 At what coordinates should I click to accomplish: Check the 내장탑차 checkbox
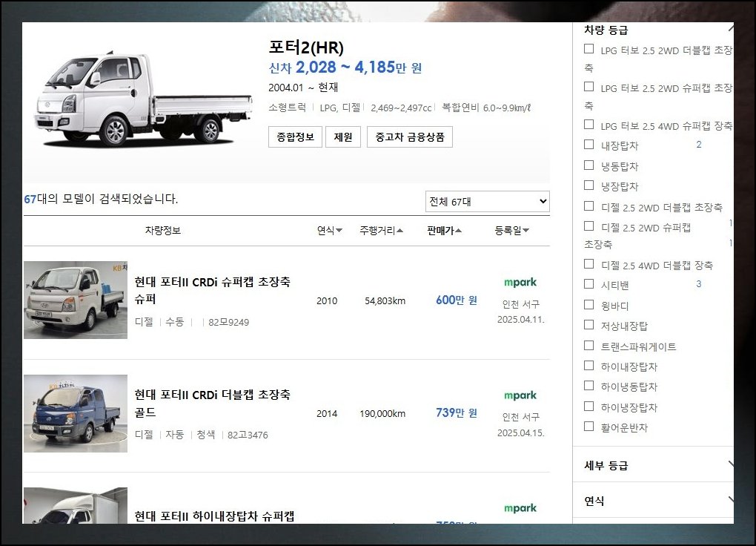pos(588,145)
